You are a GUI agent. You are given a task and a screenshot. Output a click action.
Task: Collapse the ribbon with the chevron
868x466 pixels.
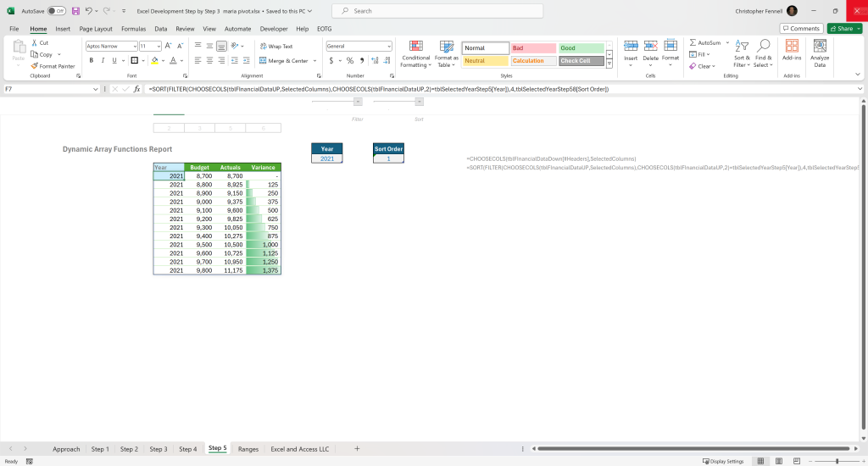pyautogui.click(x=858, y=75)
